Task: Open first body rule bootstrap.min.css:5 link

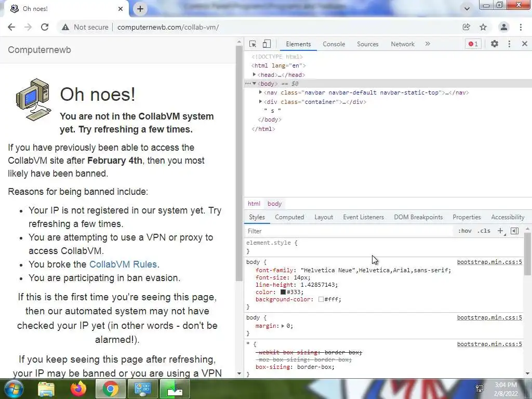Action: (489, 262)
